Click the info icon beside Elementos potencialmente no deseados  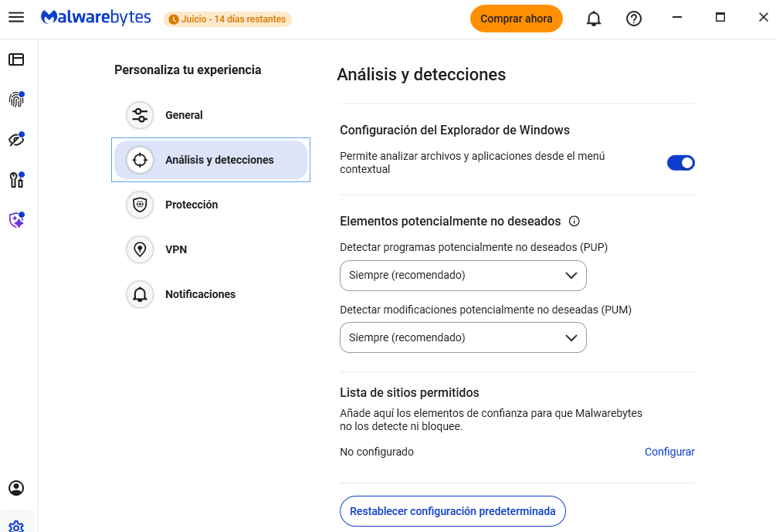(574, 221)
